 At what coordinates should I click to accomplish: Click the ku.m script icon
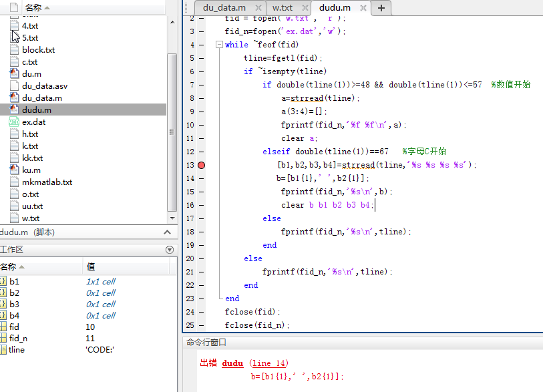(14, 170)
